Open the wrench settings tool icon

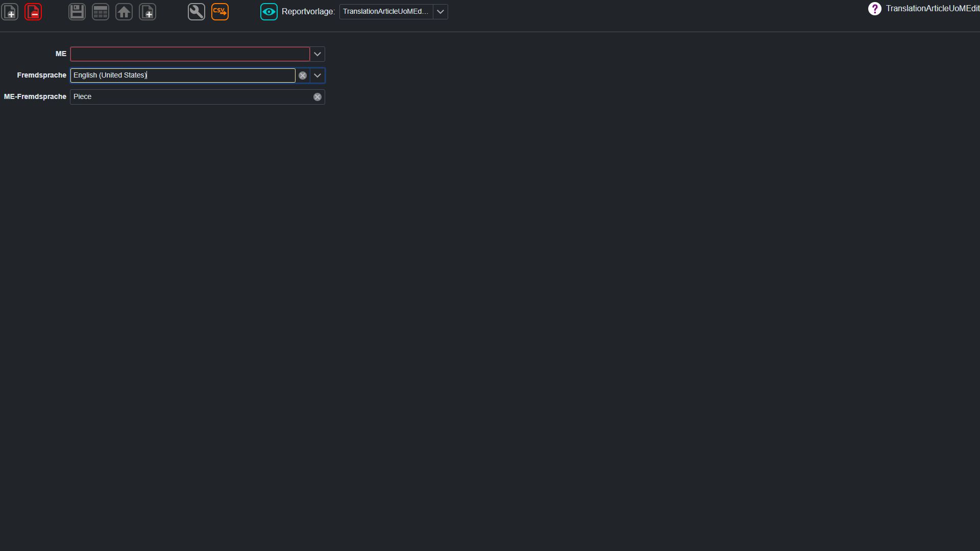click(x=197, y=12)
